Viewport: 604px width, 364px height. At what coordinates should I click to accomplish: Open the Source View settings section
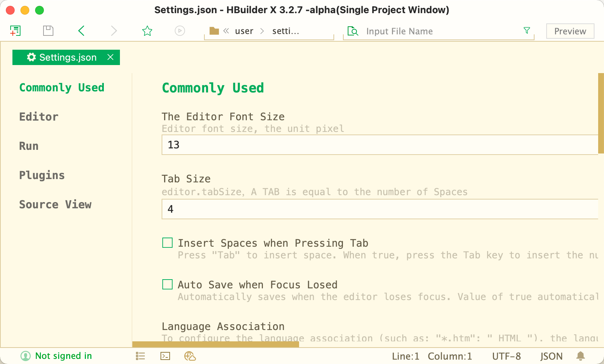pos(55,204)
